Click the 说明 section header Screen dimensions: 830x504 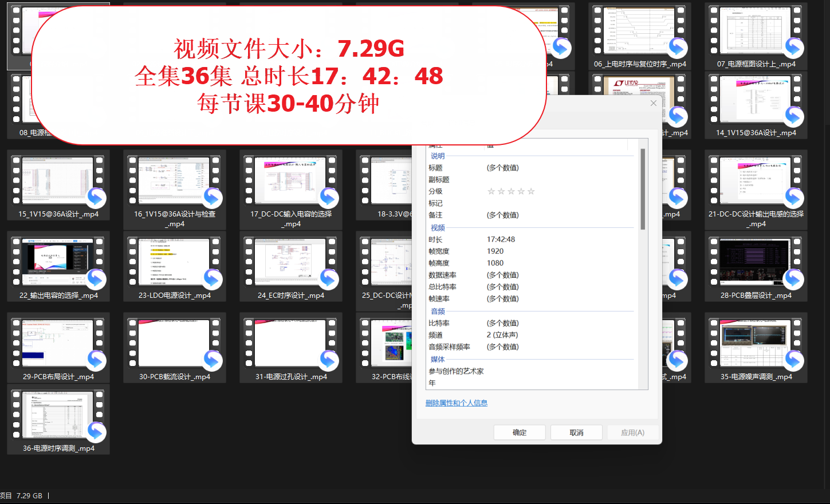(438, 156)
